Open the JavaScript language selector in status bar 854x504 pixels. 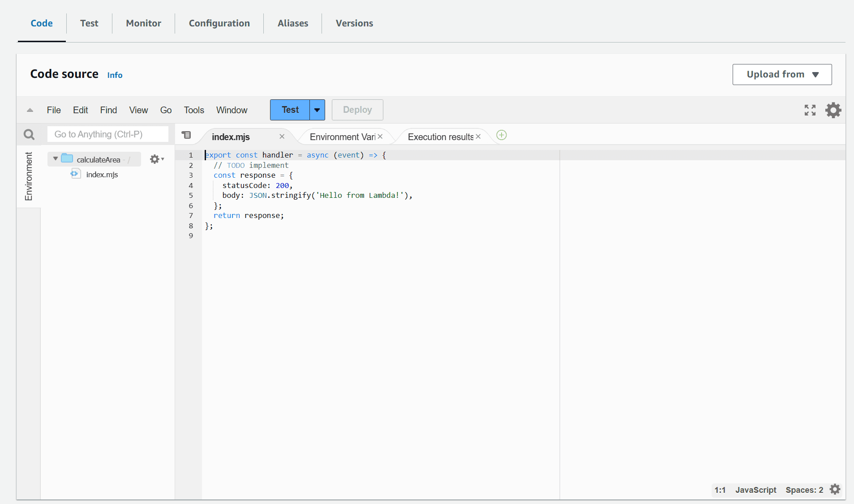(x=755, y=490)
